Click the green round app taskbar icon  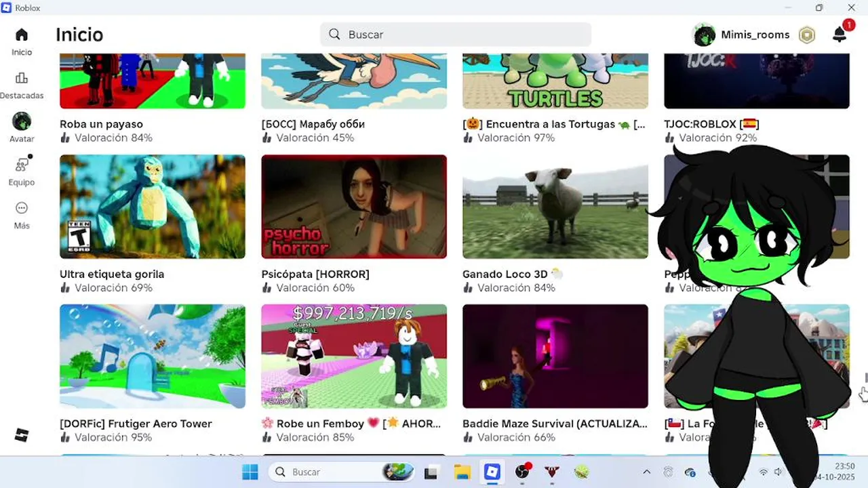pos(582,472)
